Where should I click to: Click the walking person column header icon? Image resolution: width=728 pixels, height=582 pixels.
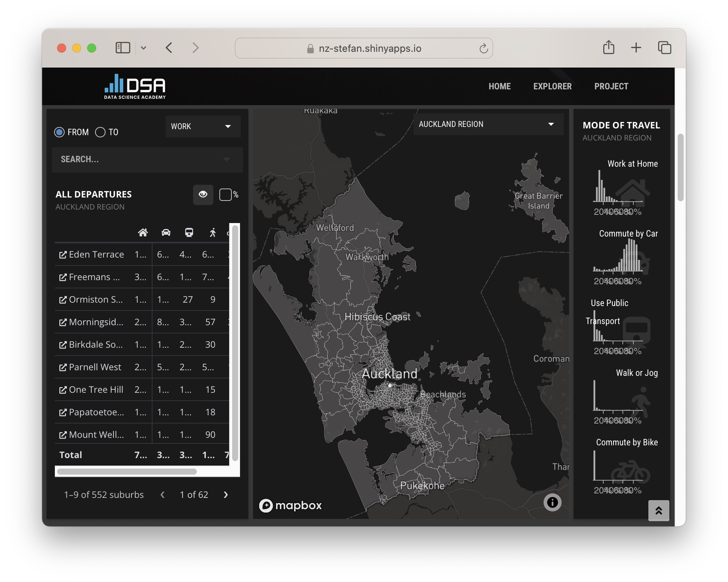pyautogui.click(x=213, y=232)
